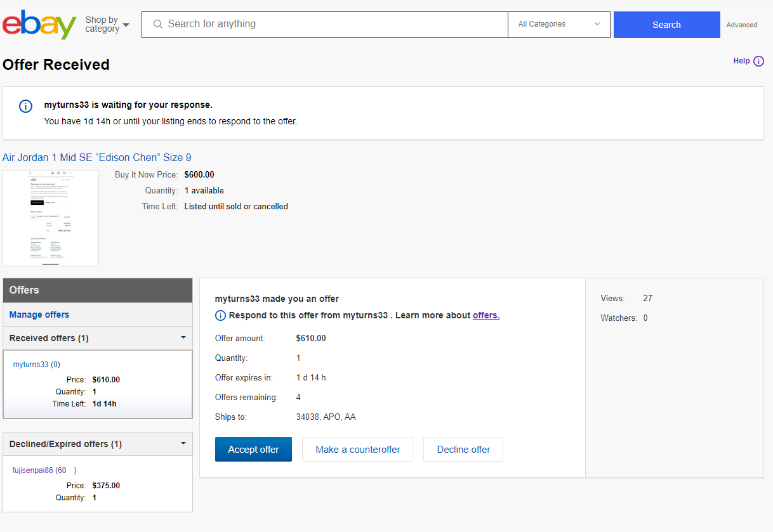Click the eBay logo
The image size is (773, 532).
39,25
